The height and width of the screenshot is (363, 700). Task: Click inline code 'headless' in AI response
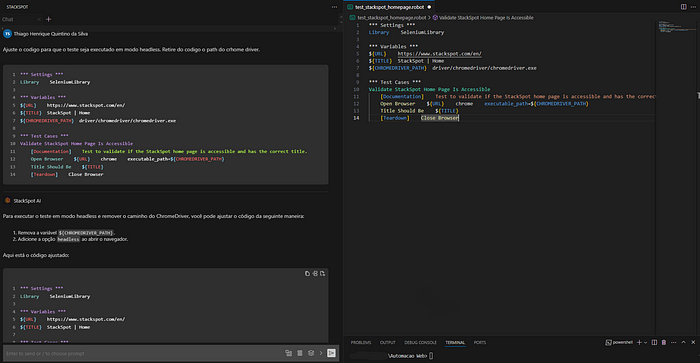coord(68,239)
